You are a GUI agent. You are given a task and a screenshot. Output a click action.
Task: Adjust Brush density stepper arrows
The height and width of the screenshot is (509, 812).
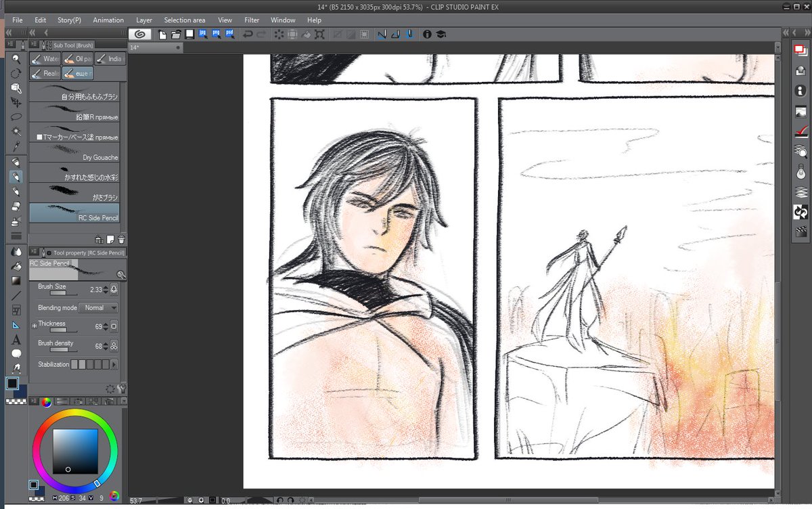tap(106, 346)
